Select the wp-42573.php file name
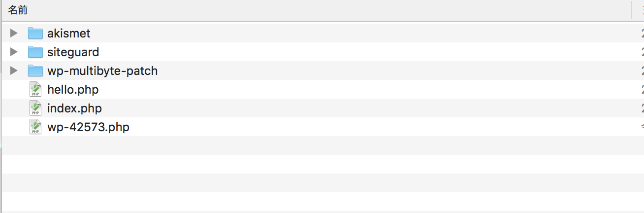 [89, 127]
